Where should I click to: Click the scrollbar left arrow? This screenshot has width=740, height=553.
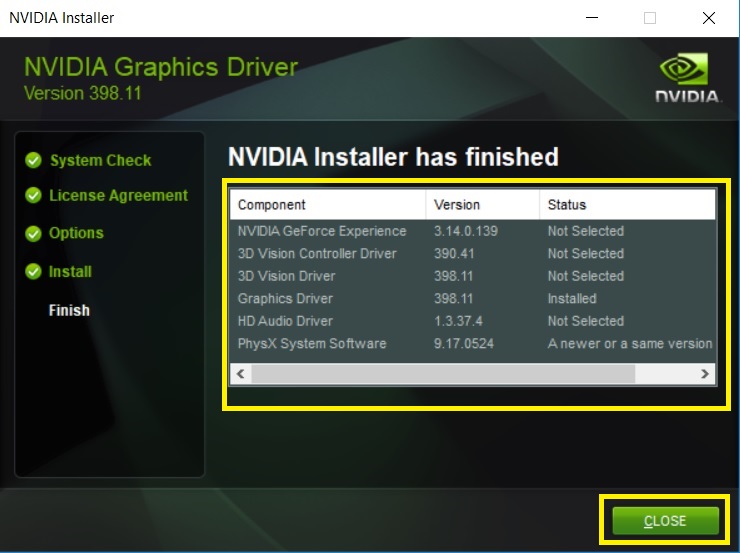click(x=241, y=374)
